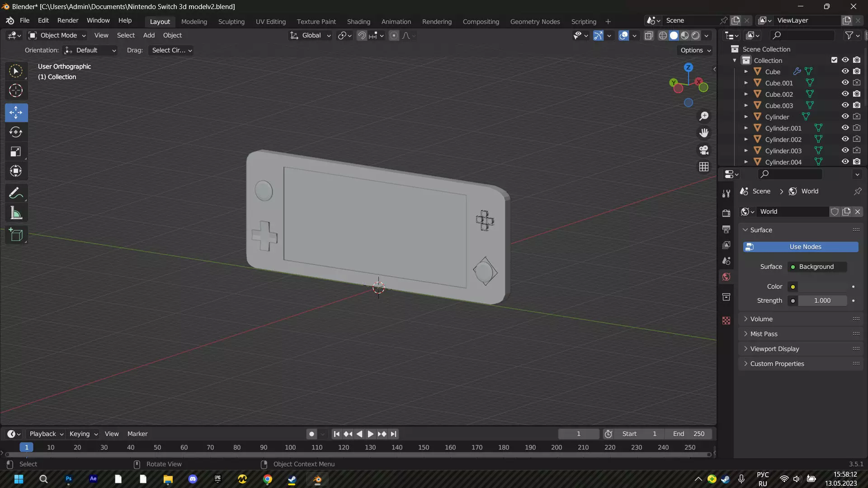The height and width of the screenshot is (488, 868).
Task: Select the Measure tool
Action: [x=16, y=213]
